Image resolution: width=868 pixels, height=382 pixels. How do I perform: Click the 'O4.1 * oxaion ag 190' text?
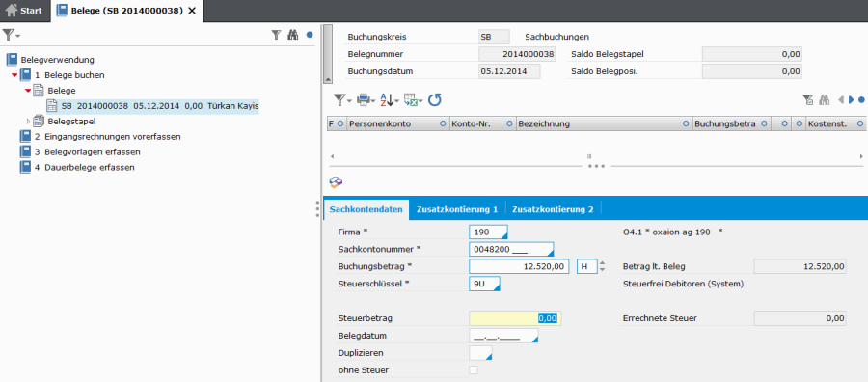pyautogui.click(x=665, y=232)
